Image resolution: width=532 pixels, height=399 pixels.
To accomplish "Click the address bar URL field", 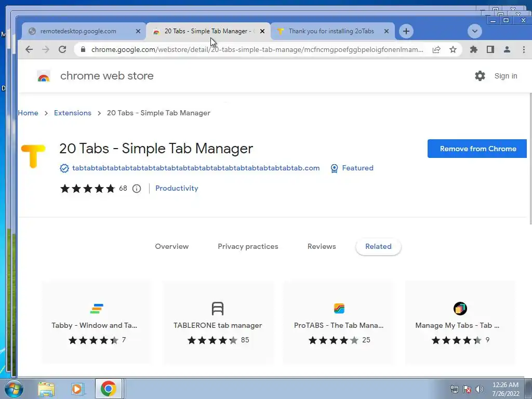I will coord(257,49).
